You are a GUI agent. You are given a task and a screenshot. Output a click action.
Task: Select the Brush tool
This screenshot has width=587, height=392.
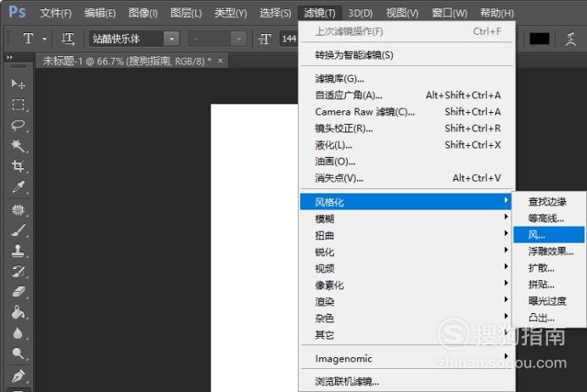click(x=18, y=230)
